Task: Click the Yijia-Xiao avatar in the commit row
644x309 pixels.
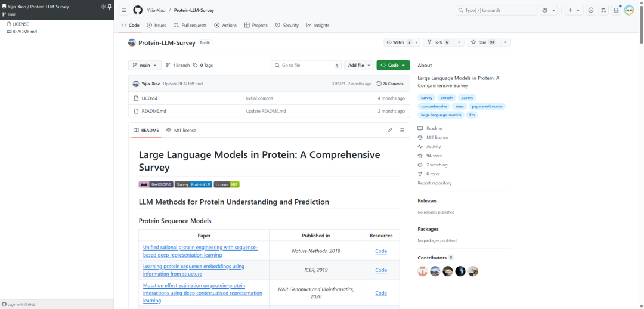Action: 136,84
